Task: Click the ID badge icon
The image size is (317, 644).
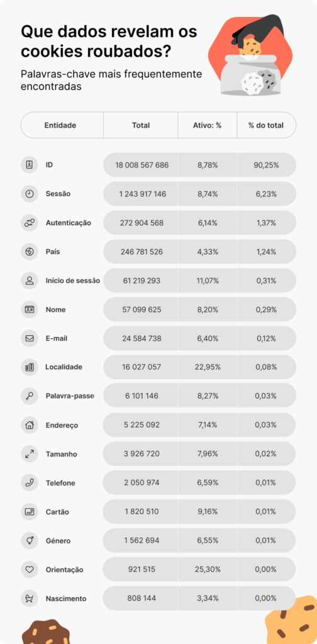Action: (x=29, y=165)
